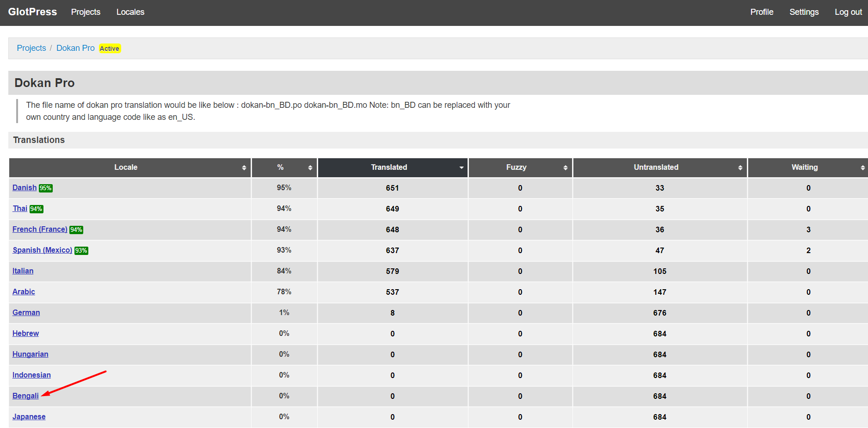Screen dimensions: 868x428
Task: Go to Profile page
Action: [x=762, y=12]
